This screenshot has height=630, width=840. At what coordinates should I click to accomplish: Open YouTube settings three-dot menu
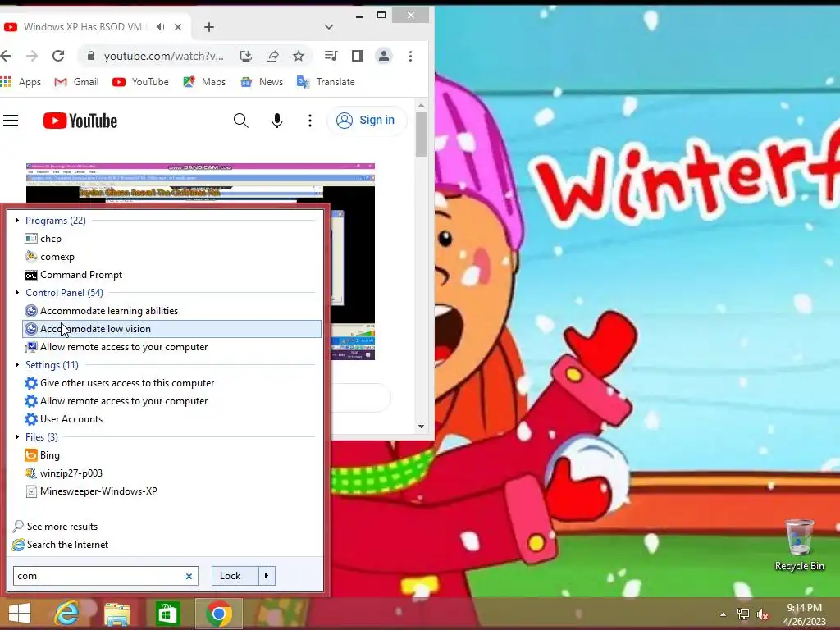coord(309,121)
